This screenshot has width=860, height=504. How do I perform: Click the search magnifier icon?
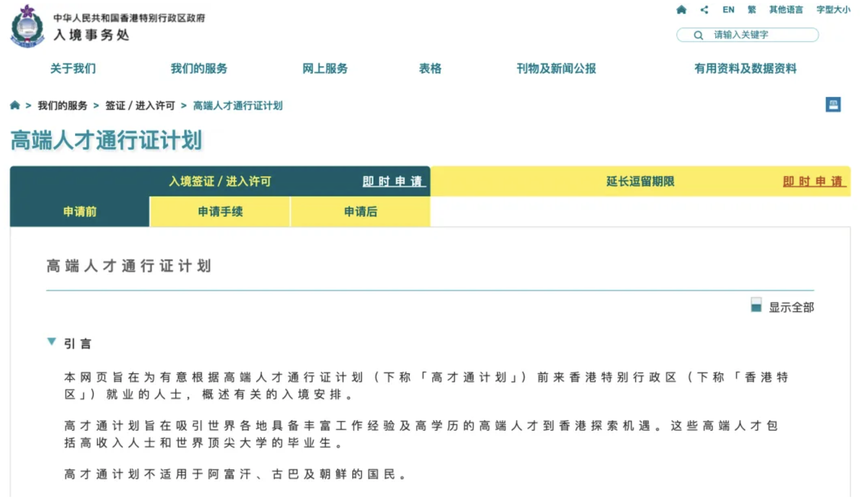pos(698,35)
